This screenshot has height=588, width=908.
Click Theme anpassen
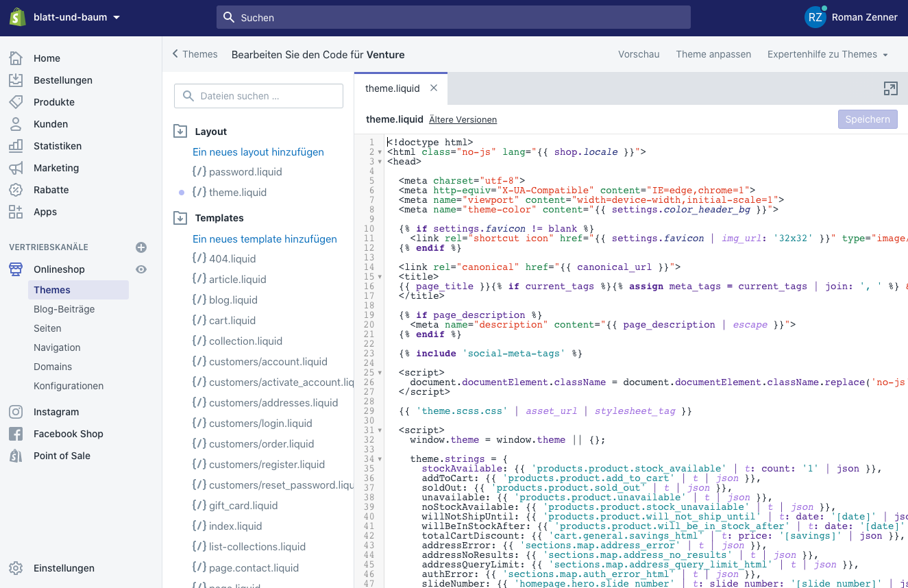pos(713,54)
